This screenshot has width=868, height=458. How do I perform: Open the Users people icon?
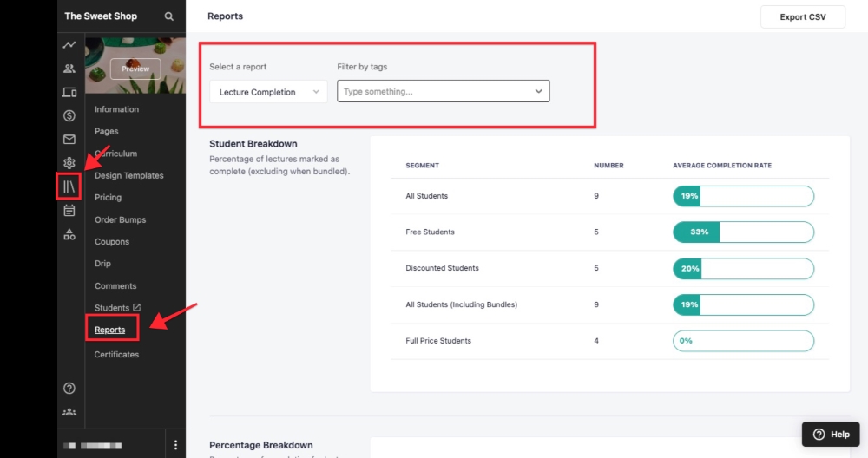pos(69,69)
